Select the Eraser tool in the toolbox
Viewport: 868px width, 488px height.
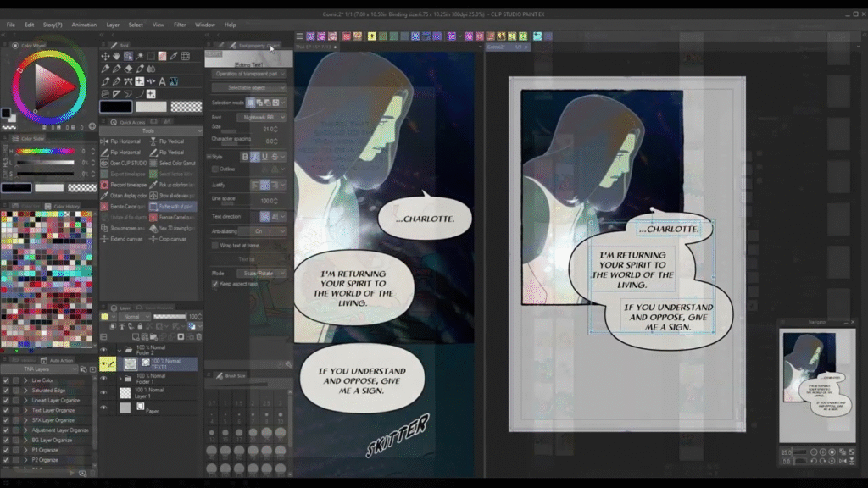point(128,69)
